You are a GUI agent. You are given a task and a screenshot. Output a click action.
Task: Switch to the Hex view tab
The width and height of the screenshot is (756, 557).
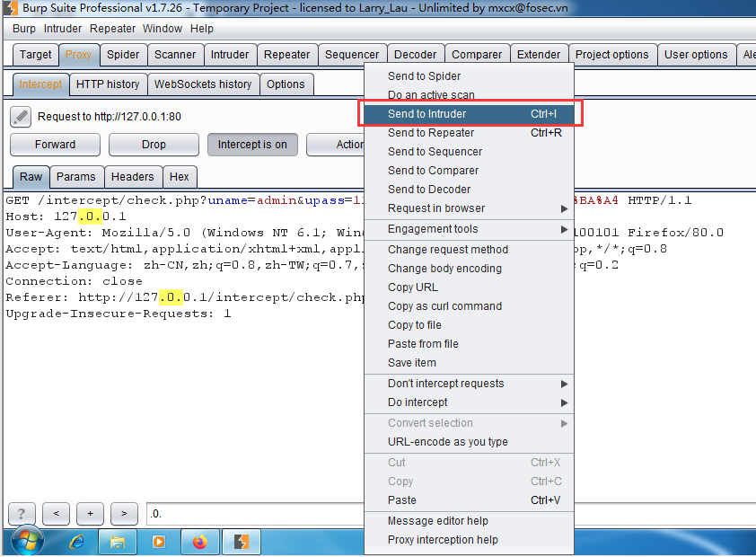pos(180,177)
